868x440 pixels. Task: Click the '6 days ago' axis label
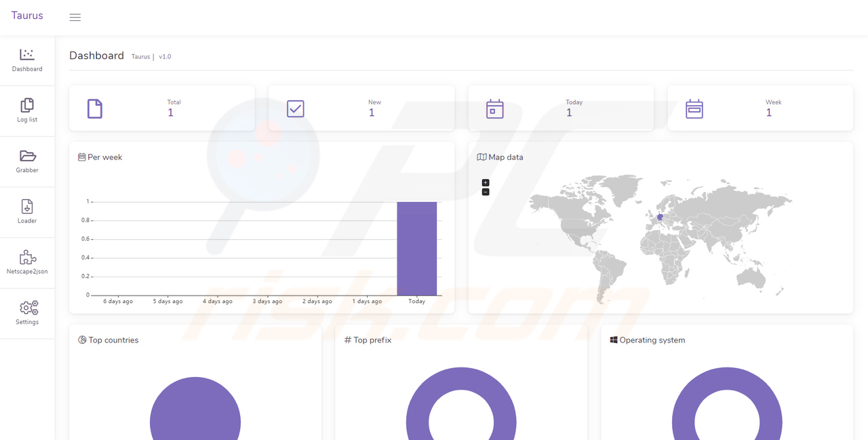click(x=118, y=302)
